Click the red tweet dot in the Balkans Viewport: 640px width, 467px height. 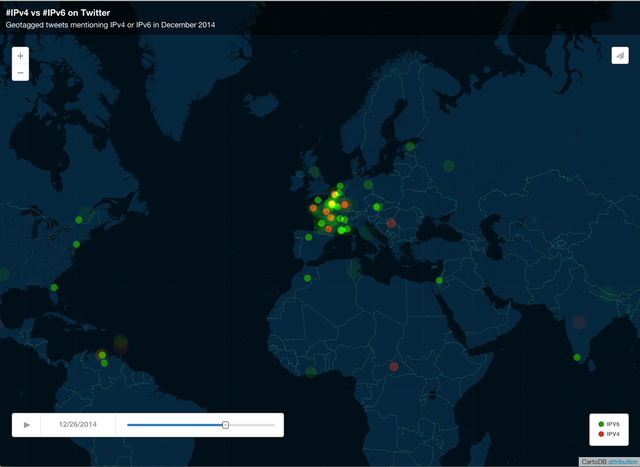click(x=391, y=223)
